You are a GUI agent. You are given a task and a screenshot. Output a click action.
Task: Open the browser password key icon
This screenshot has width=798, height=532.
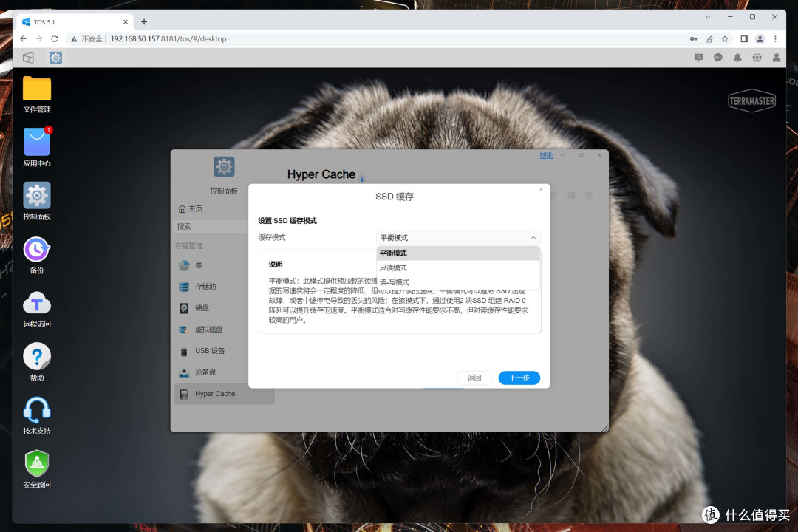click(x=693, y=38)
